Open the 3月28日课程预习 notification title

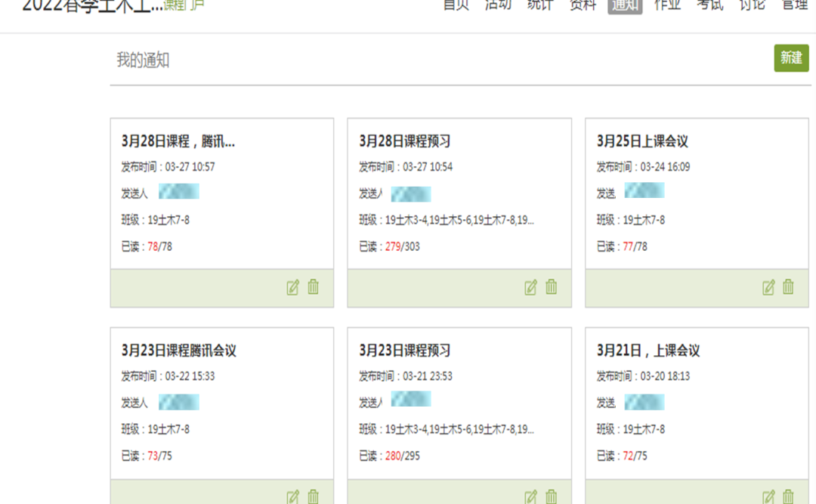[404, 141]
